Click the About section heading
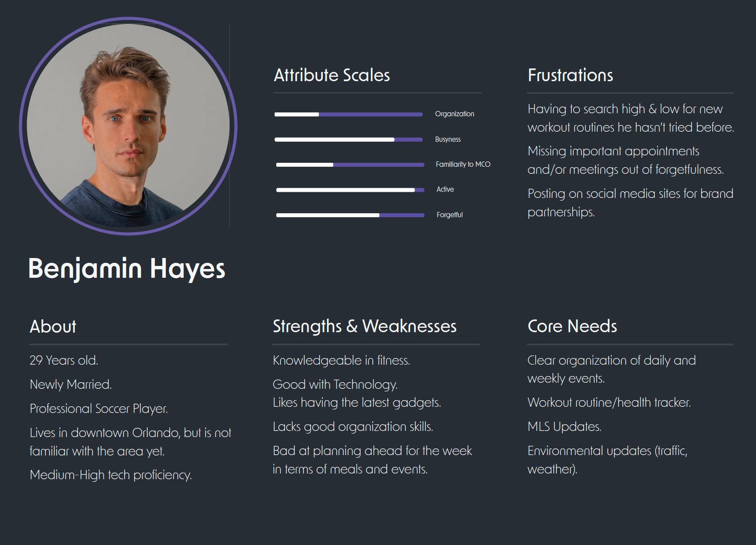 click(53, 326)
